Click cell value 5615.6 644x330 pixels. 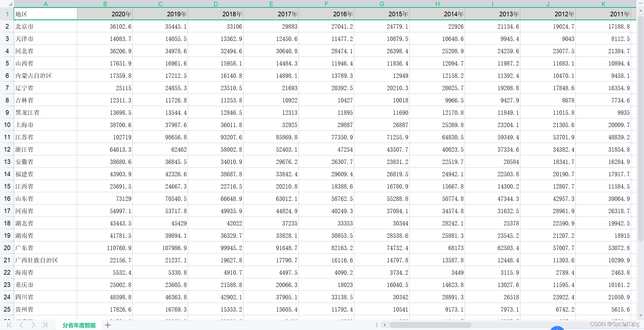click(x=603, y=309)
